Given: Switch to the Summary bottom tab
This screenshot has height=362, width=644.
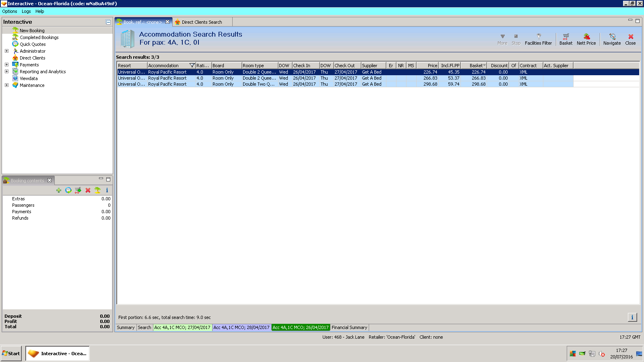Looking at the screenshot, I should pos(126,327).
